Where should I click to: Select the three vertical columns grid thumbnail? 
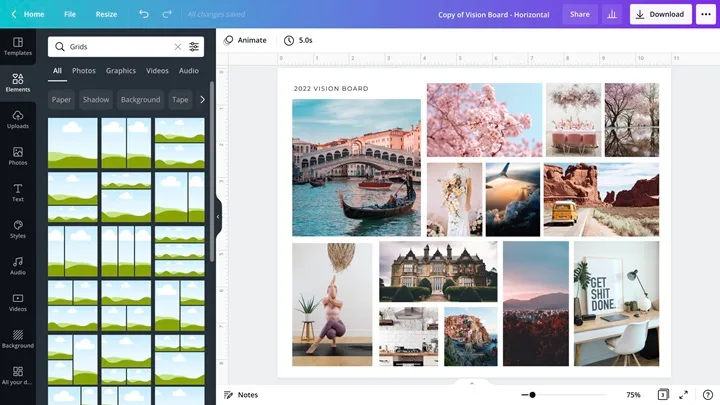(126, 251)
